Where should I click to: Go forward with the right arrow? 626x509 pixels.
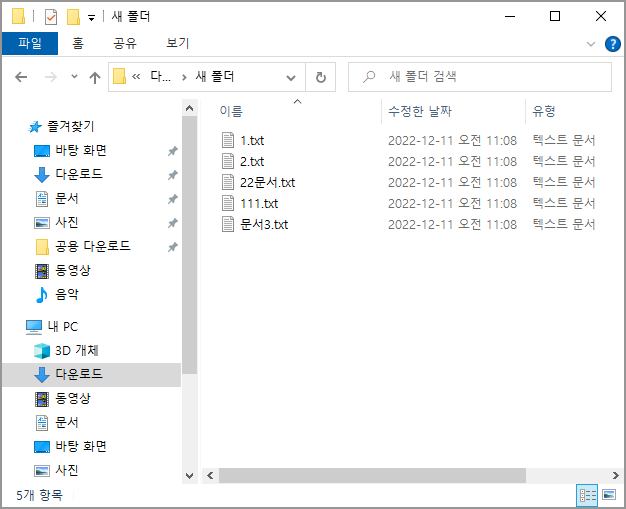(x=51, y=77)
